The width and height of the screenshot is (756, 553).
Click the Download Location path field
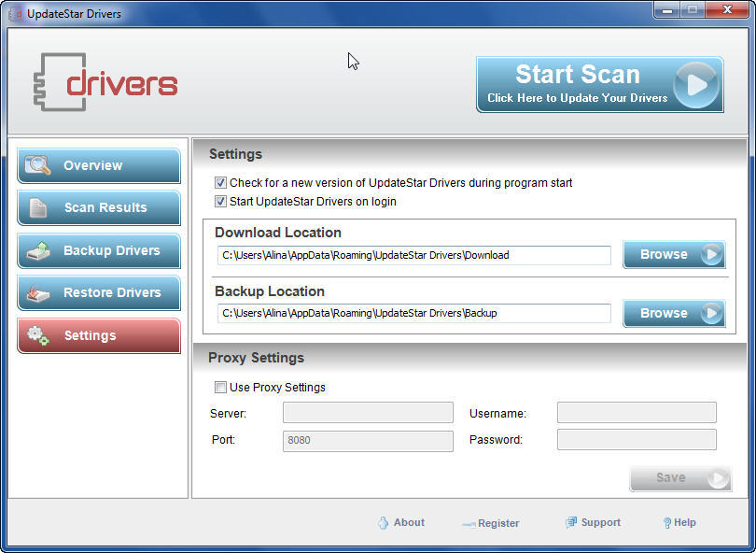pyautogui.click(x=414, y=255)
